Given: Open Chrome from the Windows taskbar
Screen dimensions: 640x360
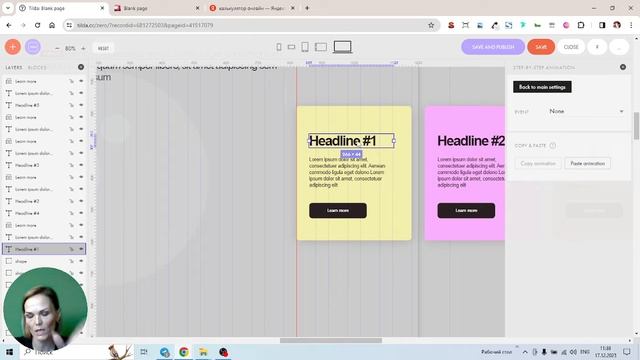Looking at the screenshot, I should pyautogui.click(x=184, y=352).
